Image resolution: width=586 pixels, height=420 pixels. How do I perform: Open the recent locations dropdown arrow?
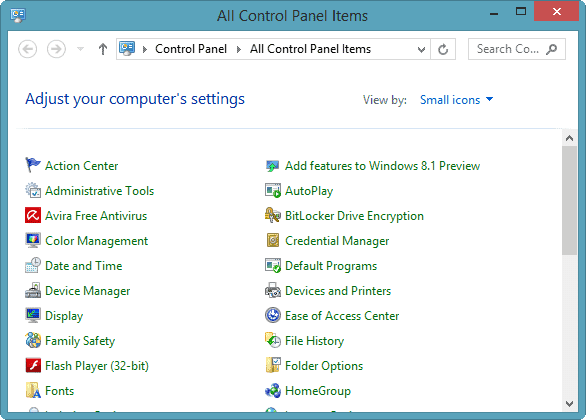tap(80, 49)
